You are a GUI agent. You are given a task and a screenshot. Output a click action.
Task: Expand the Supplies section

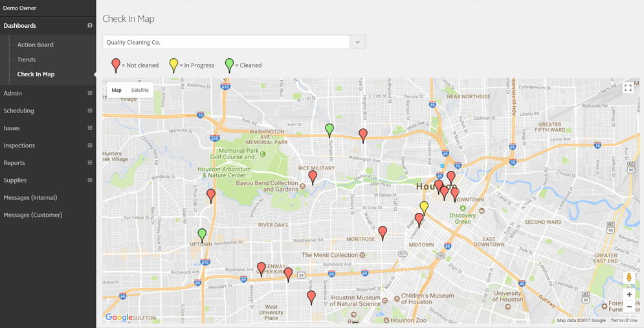click(89, 180)
